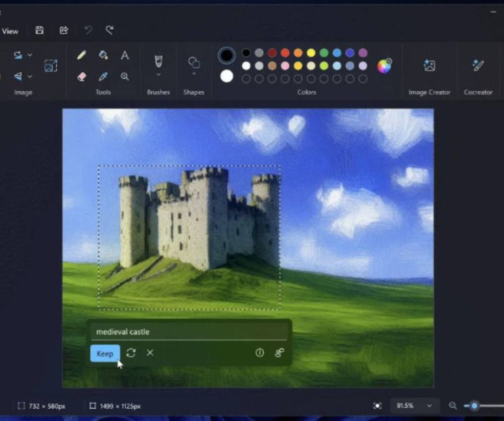Open the View menu
504x421 pixels.
pos(10,31)
